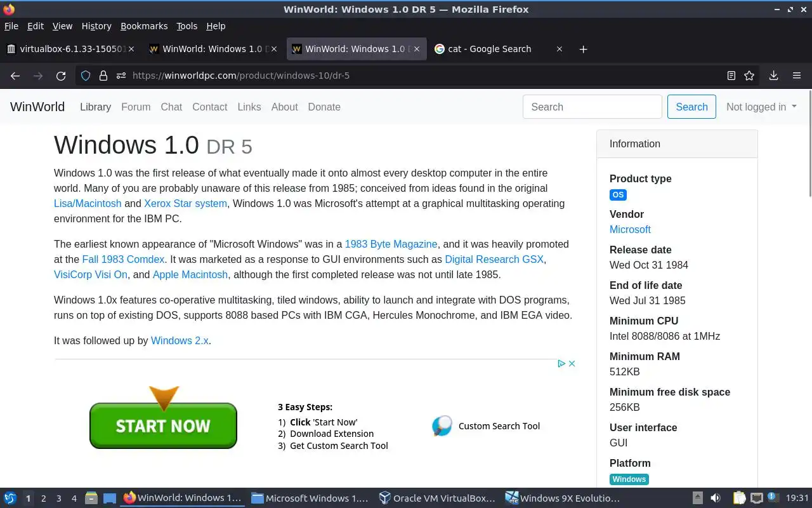The height and width of the screenshot is (508, 812).
Task: Go to the Contact nav link
Action: point(209,107)
